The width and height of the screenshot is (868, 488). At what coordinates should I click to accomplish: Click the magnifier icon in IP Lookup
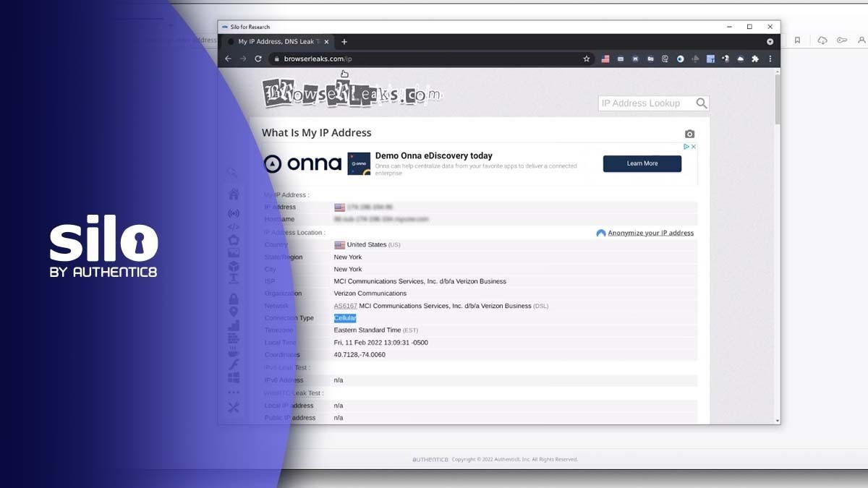[x=702, y=103]
